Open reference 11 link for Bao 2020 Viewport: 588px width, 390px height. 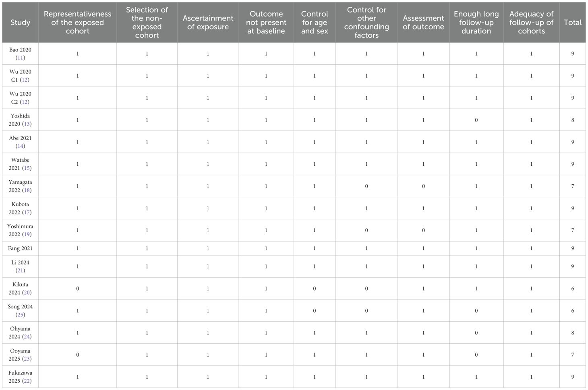pyautogui.click(x=20, y=58)
